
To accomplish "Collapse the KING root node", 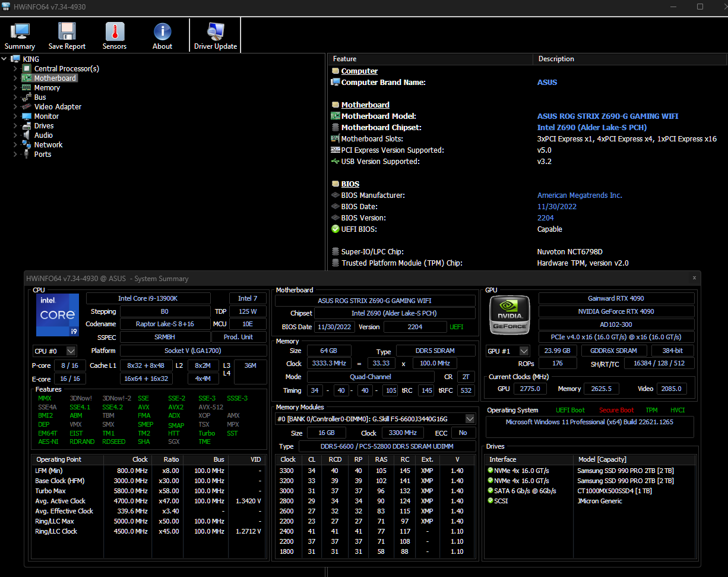I will 5,59.
